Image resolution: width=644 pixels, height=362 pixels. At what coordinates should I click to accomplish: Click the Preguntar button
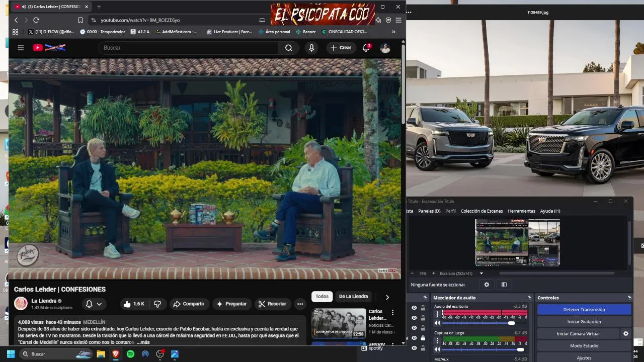coord(231,304)
